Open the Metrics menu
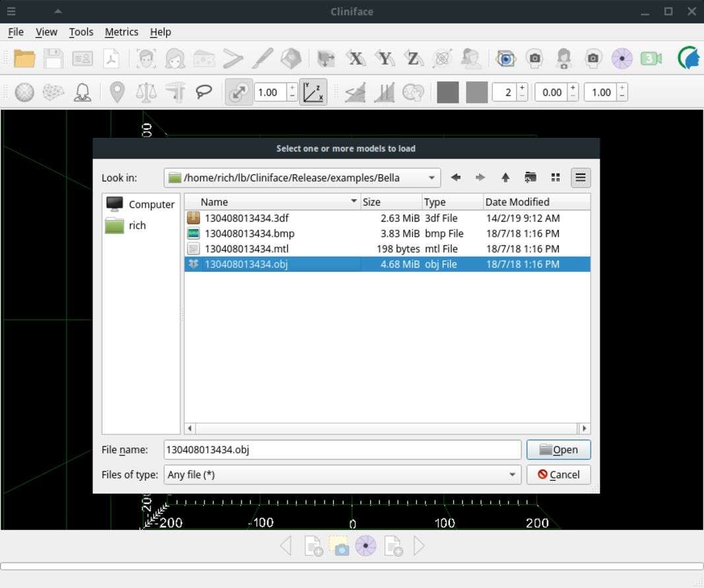Viewport: 704px width, 588px height. [x=121, y=32]
